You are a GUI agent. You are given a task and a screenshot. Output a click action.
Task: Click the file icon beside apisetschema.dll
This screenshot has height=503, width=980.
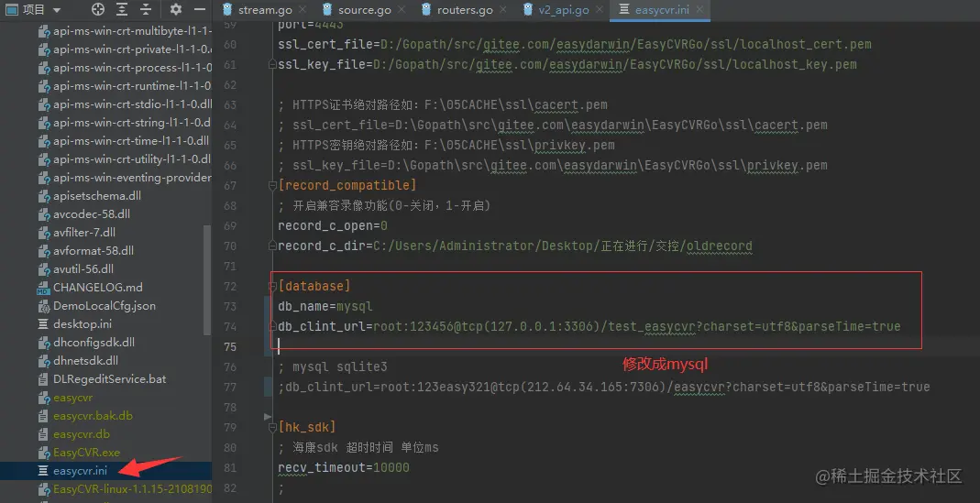(43, 196)
